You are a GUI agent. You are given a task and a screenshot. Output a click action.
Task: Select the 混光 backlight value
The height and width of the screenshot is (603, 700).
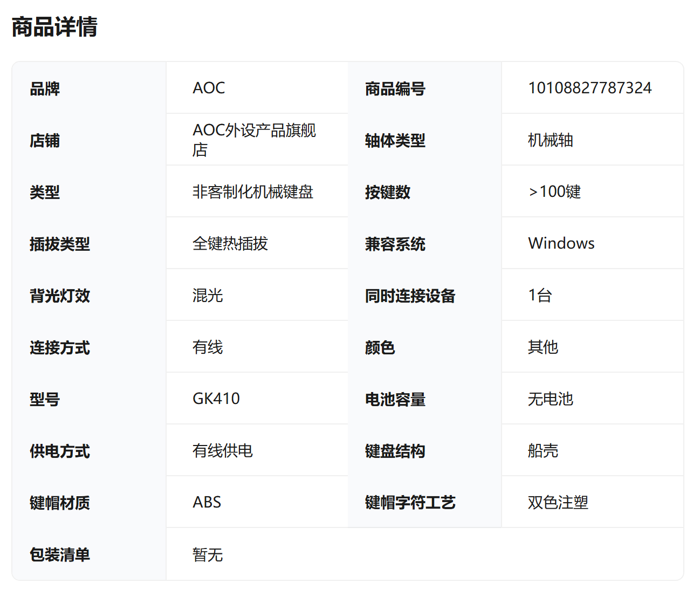208,296
